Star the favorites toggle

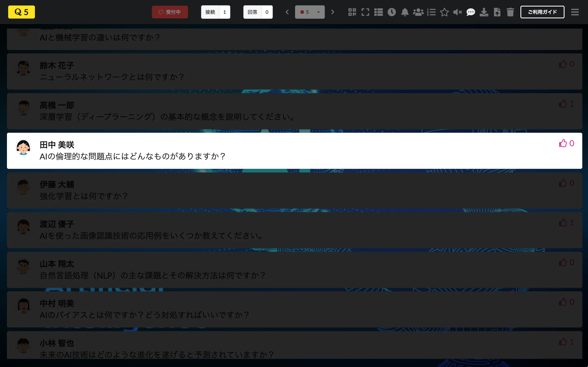pyautogui.click(x=444, y=12)
